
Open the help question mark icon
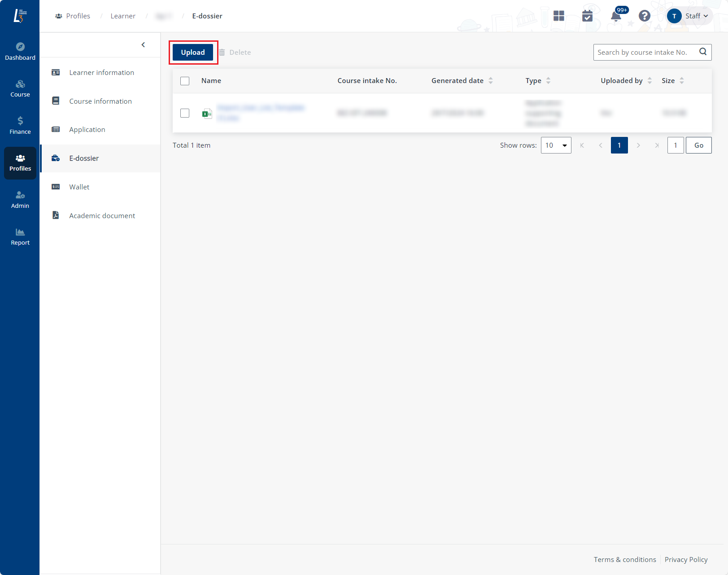(645, 16)
